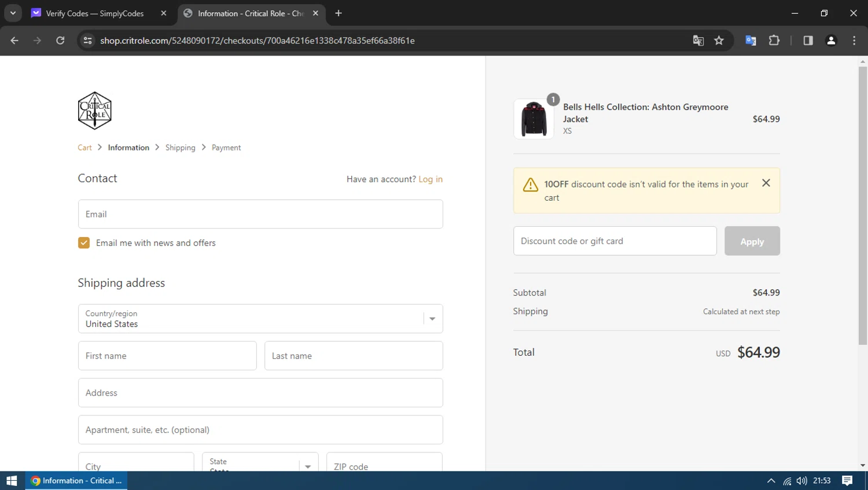Open the browser Extensions puzzle icon
868x490 pixels.
tap(774, 40)
